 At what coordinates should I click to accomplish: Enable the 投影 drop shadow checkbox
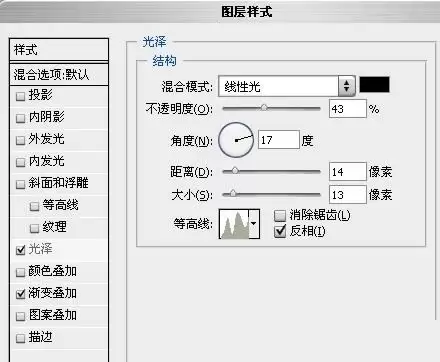coord(20,97)
